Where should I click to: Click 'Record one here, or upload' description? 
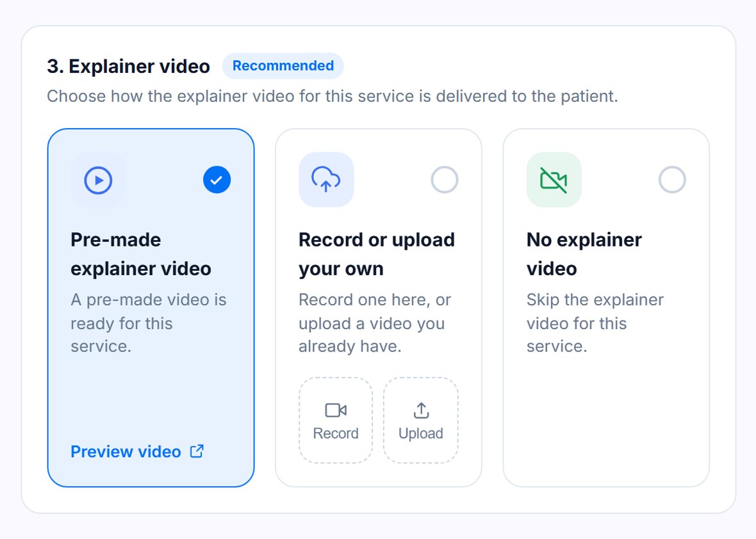pyautogui.click(x=375, y=323)
